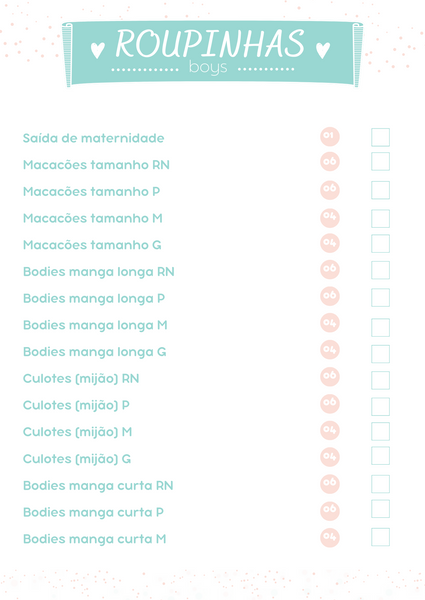Check the Bodies manga longa RN box
This screenshot has height=600, width=425.
tap(380, 271)
